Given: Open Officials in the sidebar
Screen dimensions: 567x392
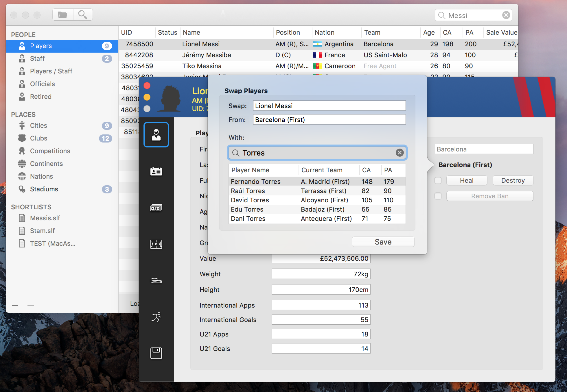Looking at the screenshot, I should tap(62, 84).
